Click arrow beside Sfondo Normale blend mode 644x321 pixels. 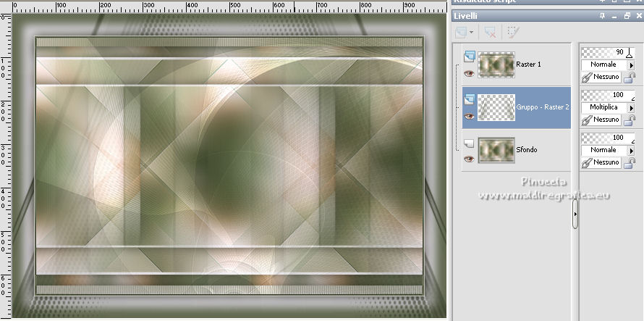point(631,151)
